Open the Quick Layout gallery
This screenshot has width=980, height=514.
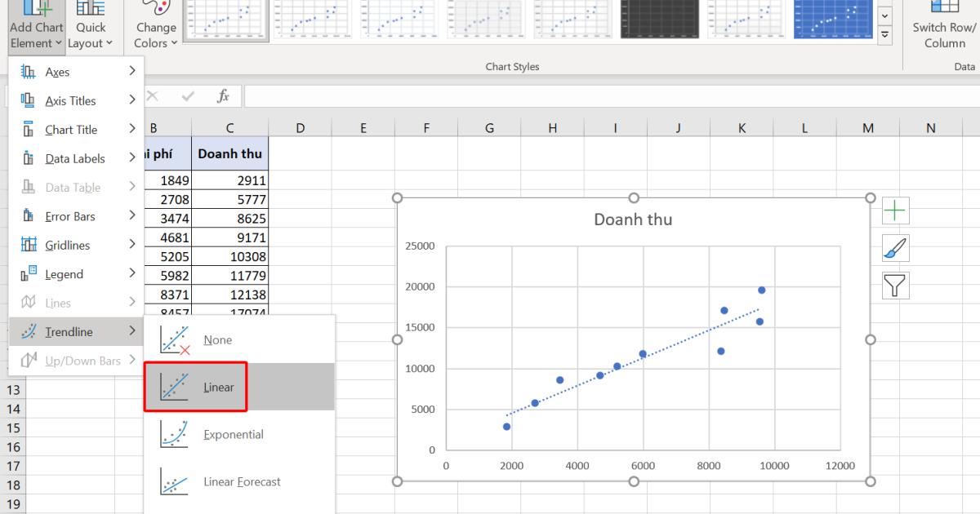point(90,24)
